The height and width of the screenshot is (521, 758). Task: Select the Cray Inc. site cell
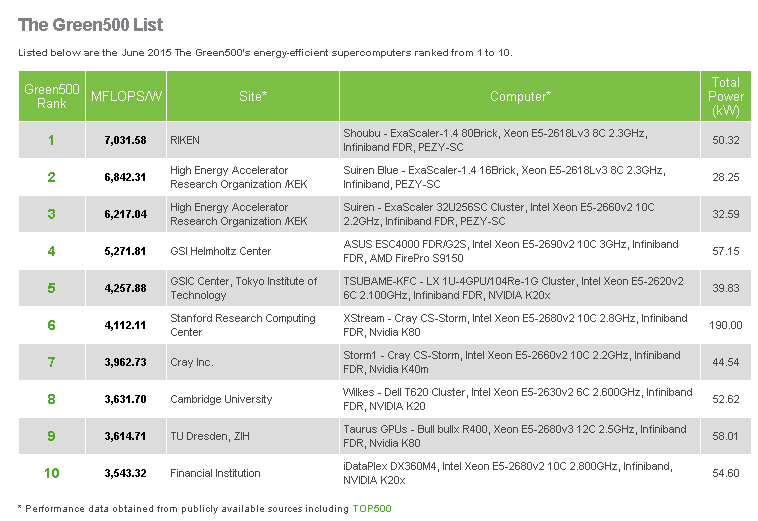(192, 362)
